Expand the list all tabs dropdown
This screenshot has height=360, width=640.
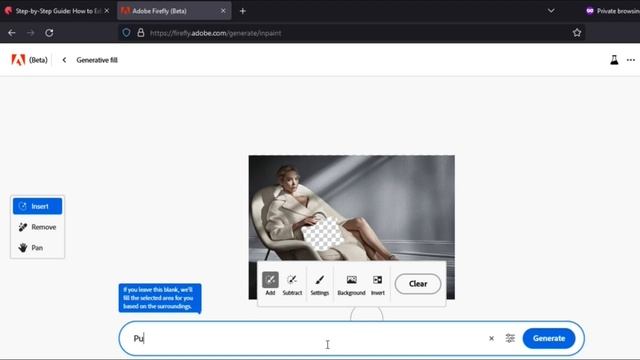pyautogui.click(x=551, y=11)
